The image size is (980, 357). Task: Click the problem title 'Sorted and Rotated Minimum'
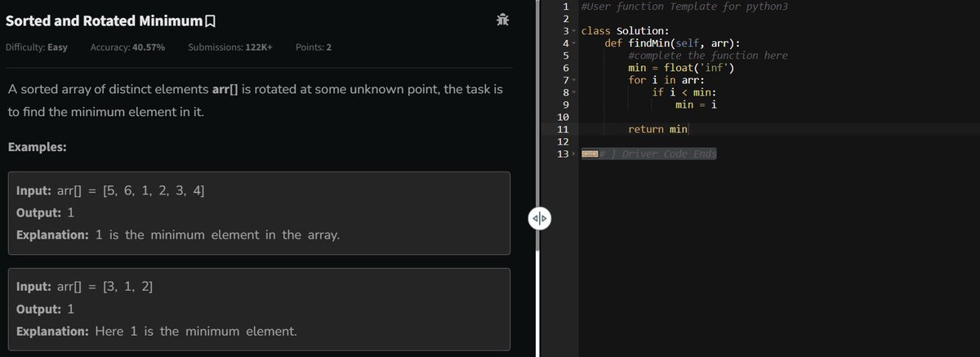pos(105,20)
